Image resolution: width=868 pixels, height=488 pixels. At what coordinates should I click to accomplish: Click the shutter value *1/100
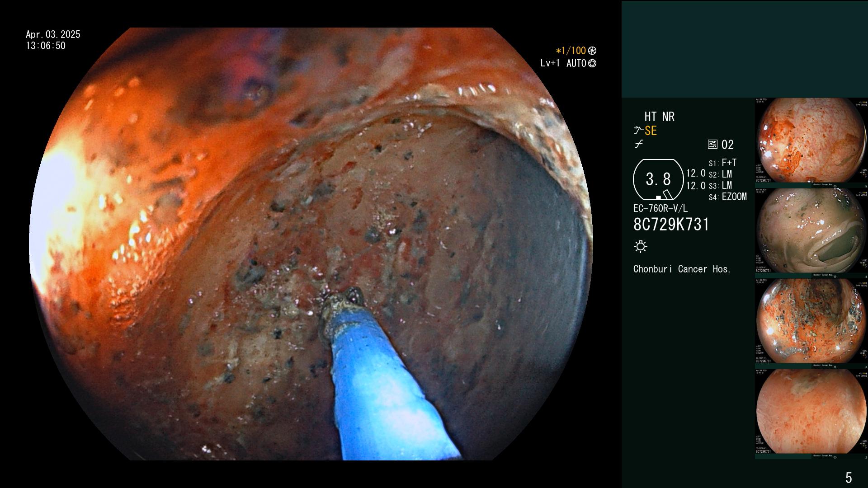(x=571, y=51)
